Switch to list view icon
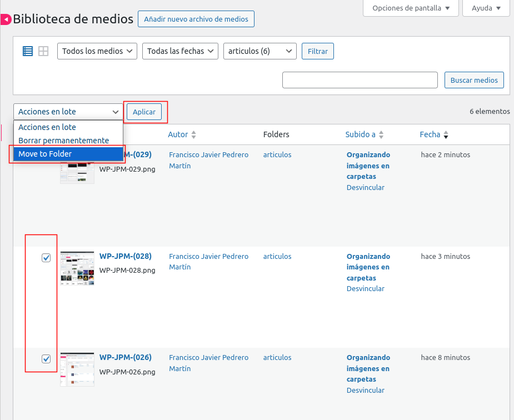Screen dimensions: 514x420 tap(28, 51)
